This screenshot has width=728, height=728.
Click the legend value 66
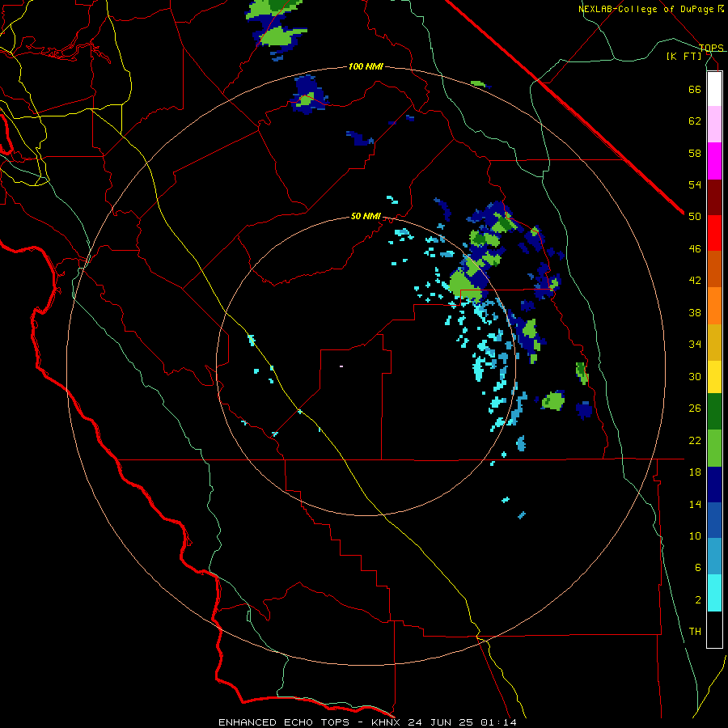pyautogui.click(x=695, y=89)
